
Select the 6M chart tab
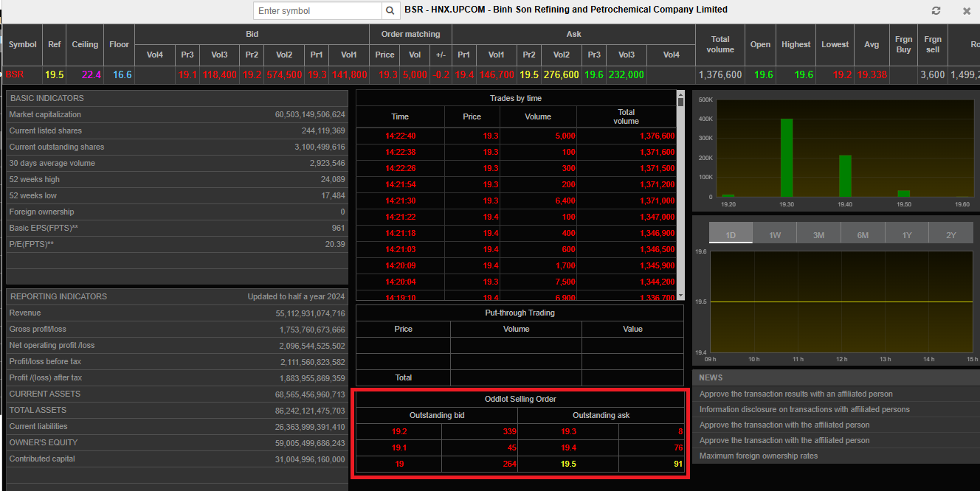pos(863,234)
